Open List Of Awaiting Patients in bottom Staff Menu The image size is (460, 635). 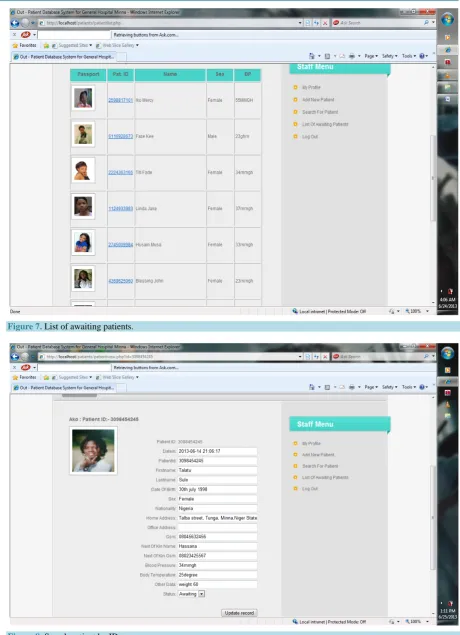(x=325, y=477)
